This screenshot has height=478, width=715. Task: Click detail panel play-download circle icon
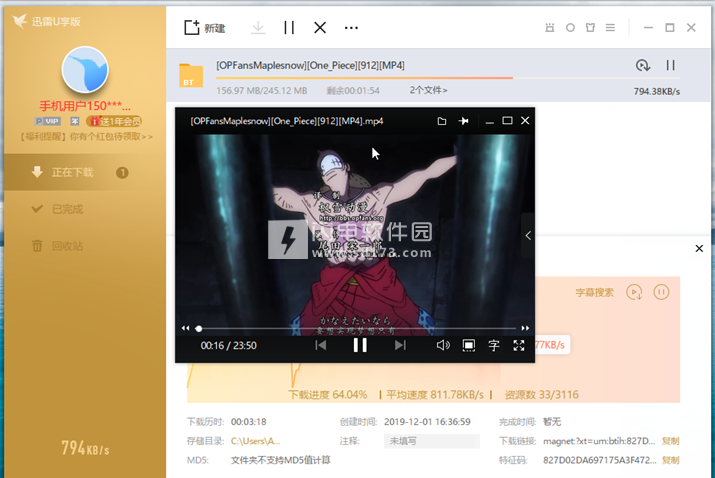point(634,292)
